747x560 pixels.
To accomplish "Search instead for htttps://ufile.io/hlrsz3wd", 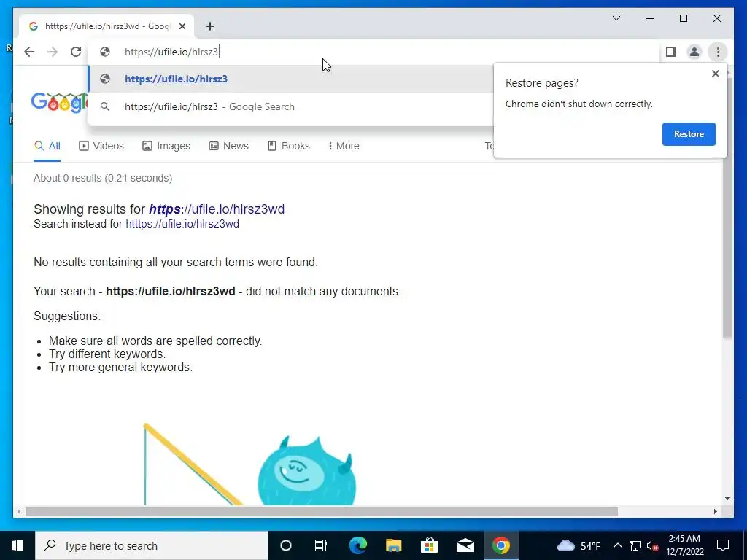I will (182, 224).
